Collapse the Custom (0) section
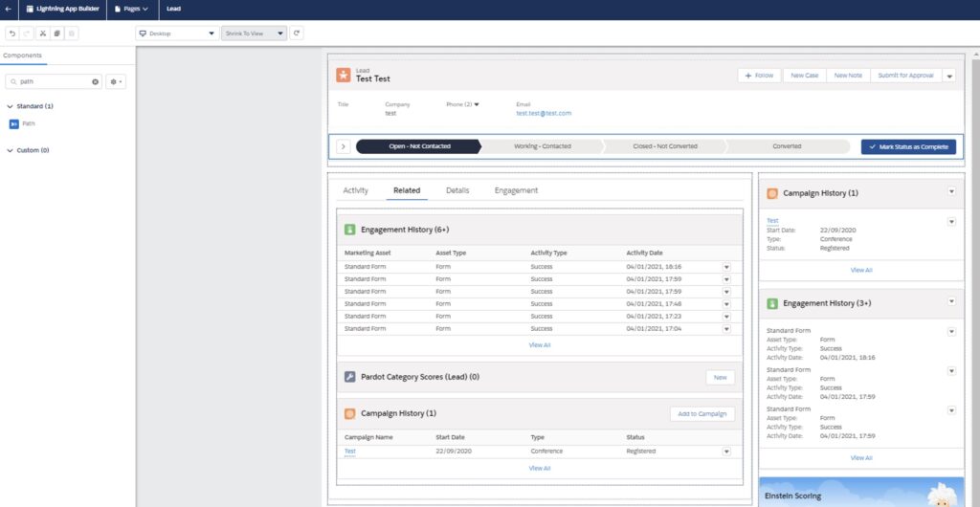 pos(10,150)
